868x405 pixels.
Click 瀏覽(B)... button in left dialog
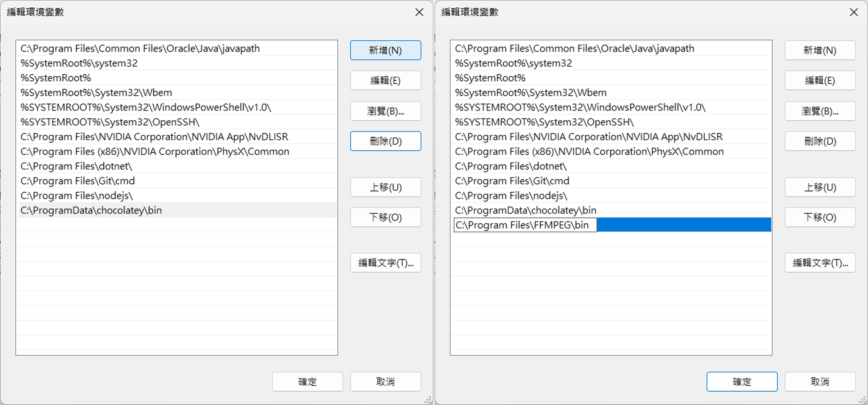pos(385,111)
